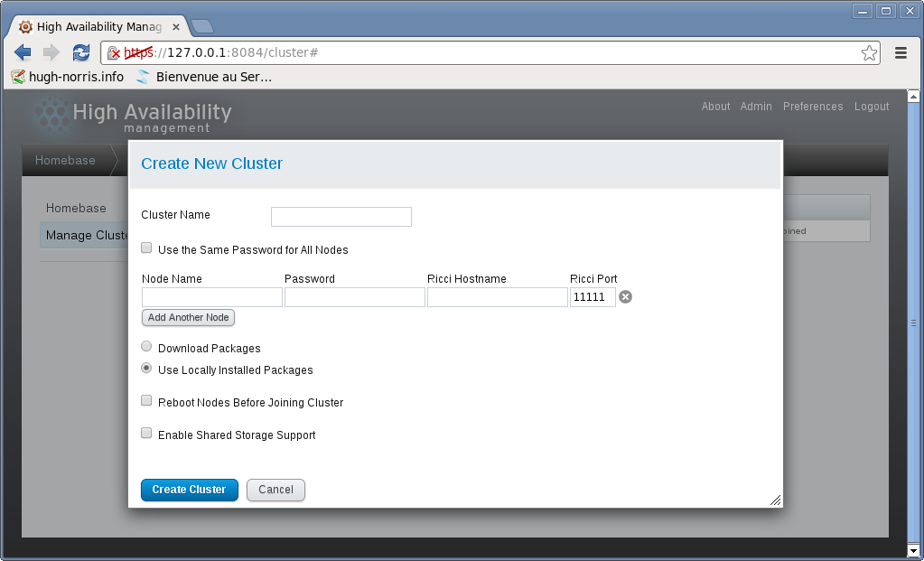The image size is (924, 561).
Task: Open the Chrome hamburger menu
Action: pos(901,53)
